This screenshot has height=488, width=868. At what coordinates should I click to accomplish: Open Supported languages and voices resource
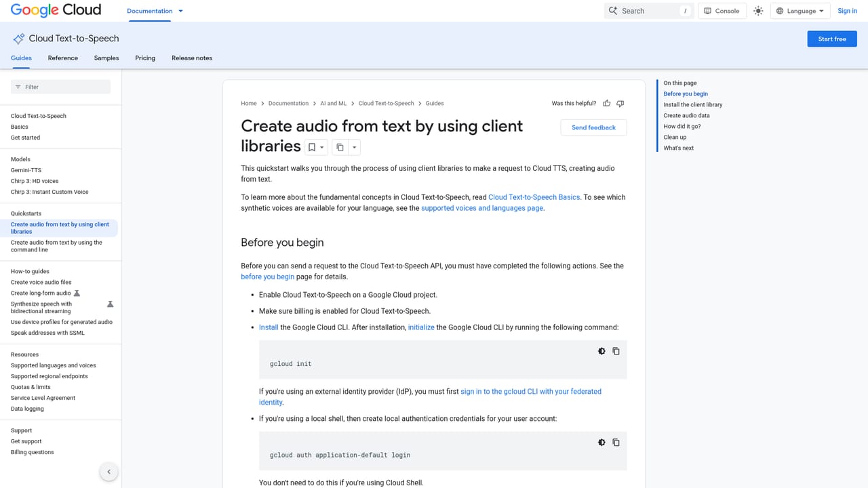(54, 365)
